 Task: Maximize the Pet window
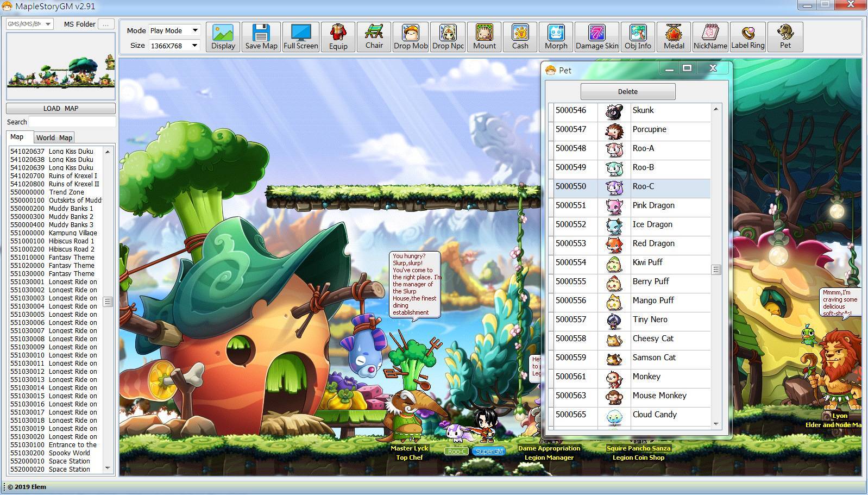[x=687, y=68]
